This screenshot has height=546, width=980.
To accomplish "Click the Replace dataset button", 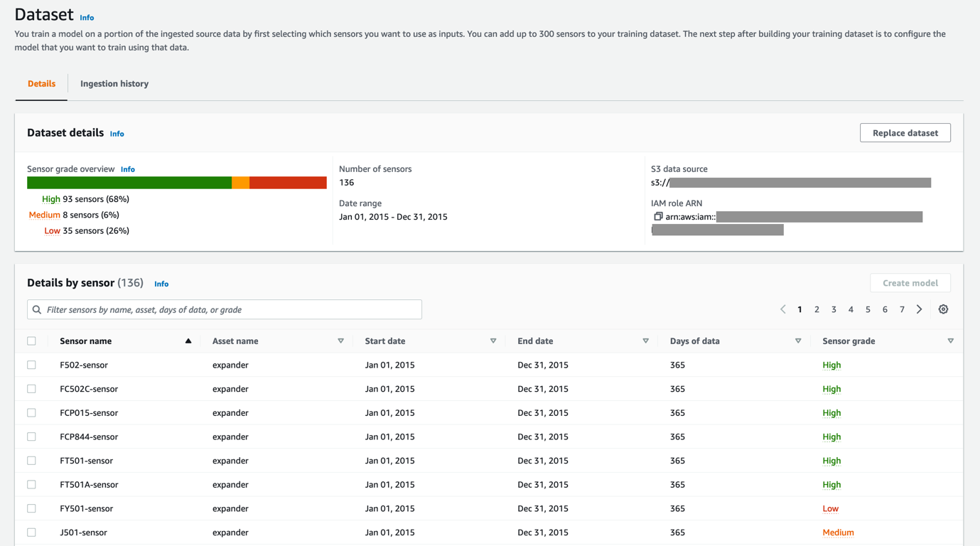I will (905, 133).
